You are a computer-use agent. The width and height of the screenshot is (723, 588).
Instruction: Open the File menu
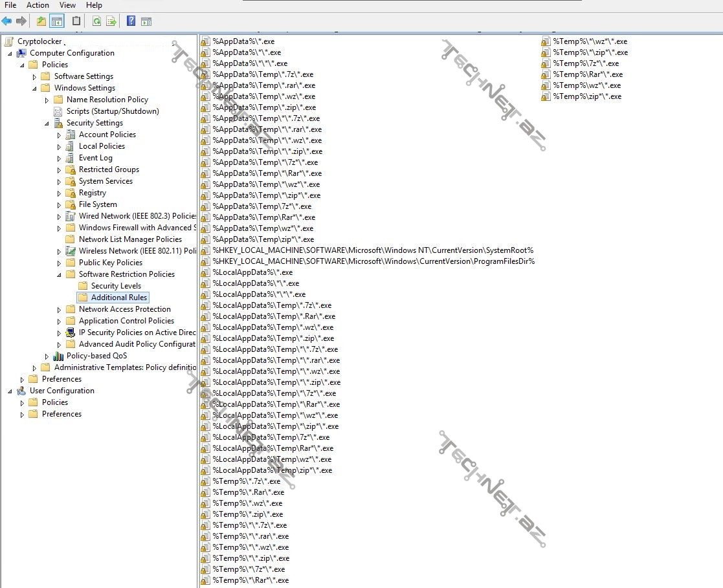pos(10,5)
